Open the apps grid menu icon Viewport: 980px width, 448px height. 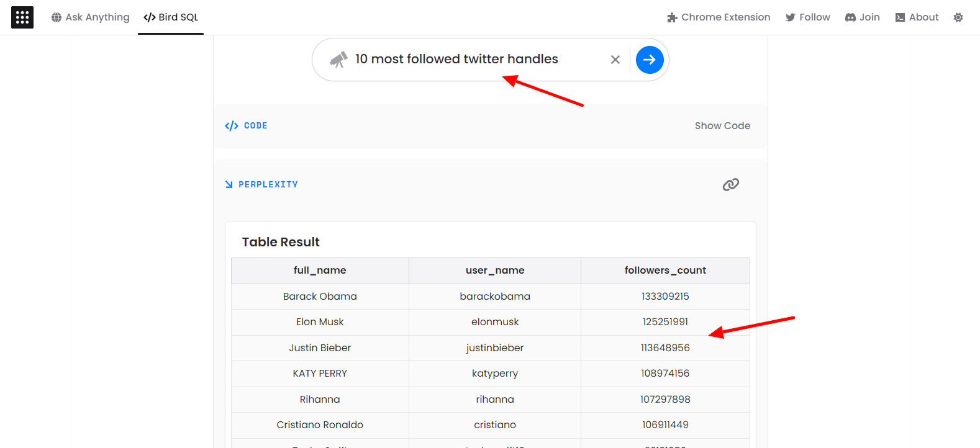tap(22, 17)
